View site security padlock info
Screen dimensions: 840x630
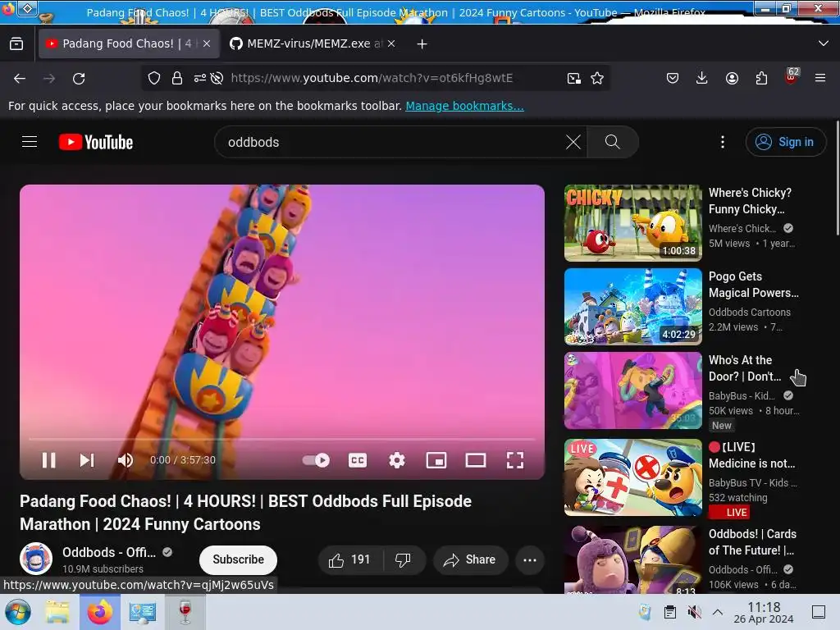point(177,78)
